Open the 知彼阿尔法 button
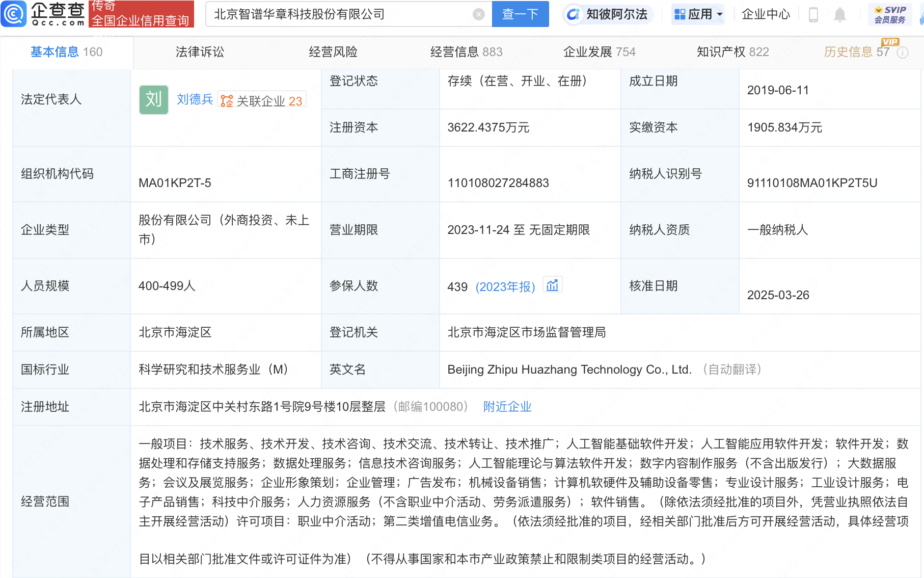The height and width of the screenshot is (578, 924). tap(607, 14)
